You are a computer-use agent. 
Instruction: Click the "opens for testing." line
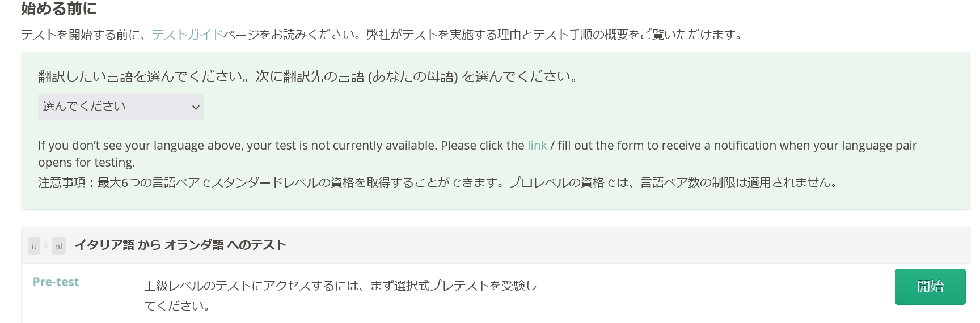coord(87,162)
